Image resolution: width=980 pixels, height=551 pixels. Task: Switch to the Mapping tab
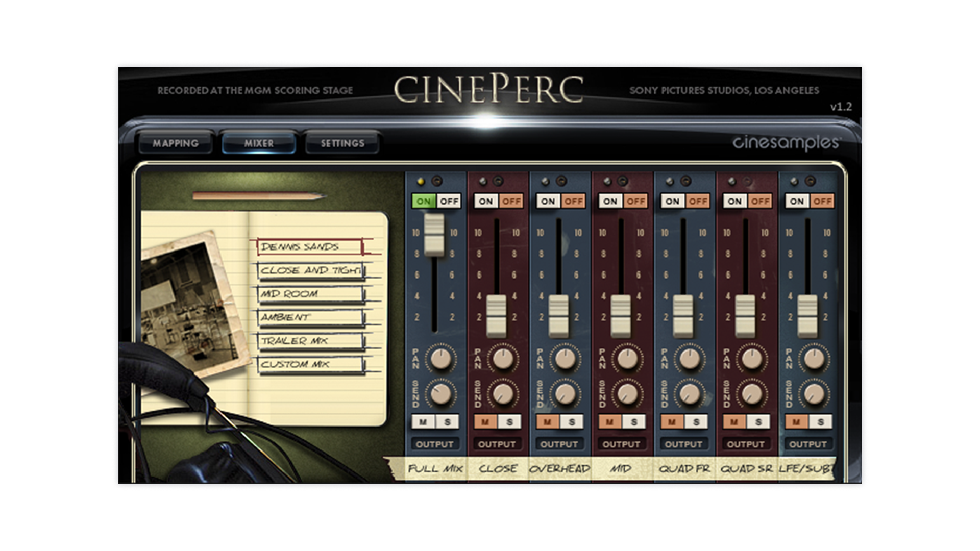(175, 143)
